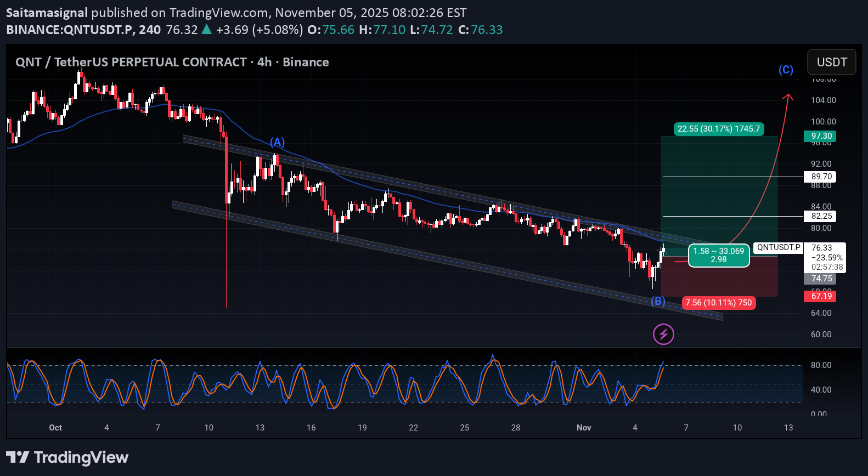Click the purple lightning bolt icon
Viewport: 868px width, 476px height.
[663, 334]
